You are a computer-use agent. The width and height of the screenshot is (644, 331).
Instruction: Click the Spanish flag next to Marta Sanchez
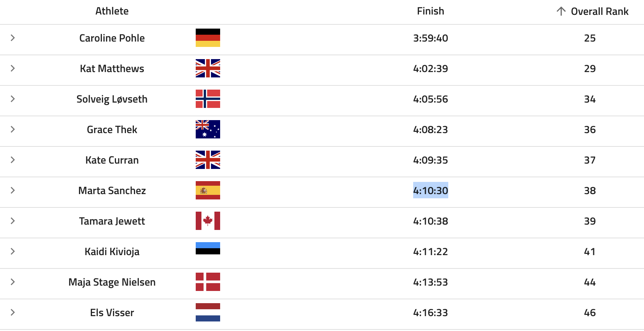[x=208, y=190]
